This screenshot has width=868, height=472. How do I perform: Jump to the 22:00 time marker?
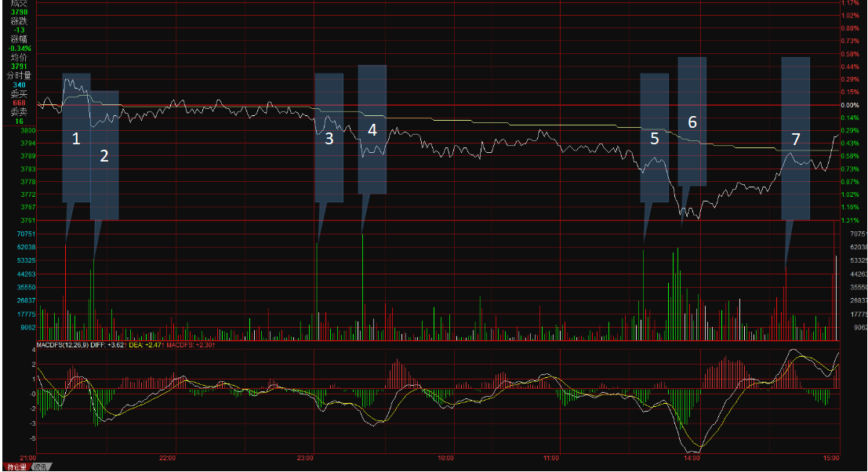coord(167,457)
